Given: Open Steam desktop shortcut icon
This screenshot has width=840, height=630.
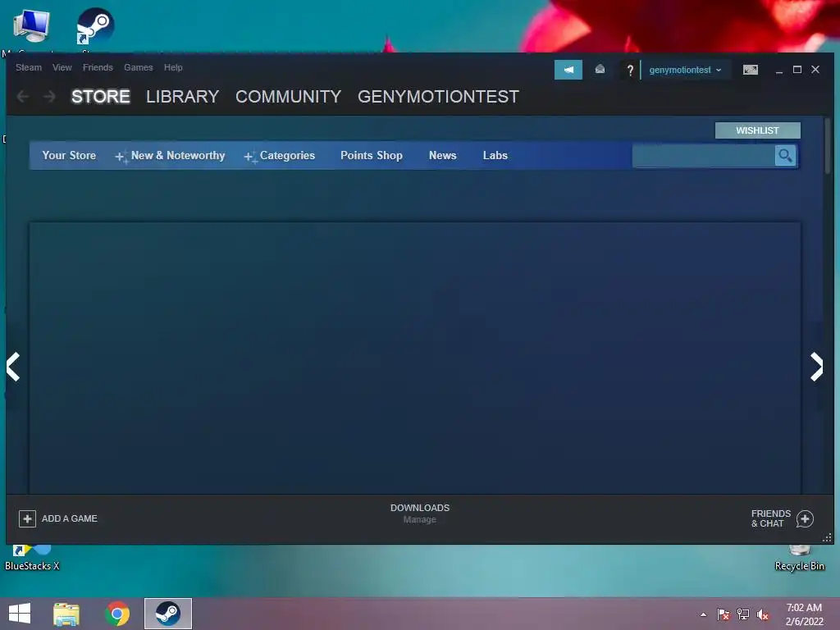Looking at the screenshot, I should coord(95,27).
